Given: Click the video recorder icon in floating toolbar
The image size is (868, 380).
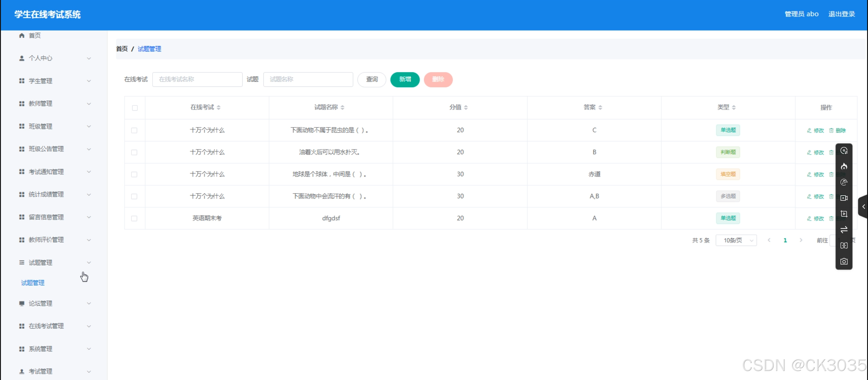Looking at the screenshot, I should [844, 198].
